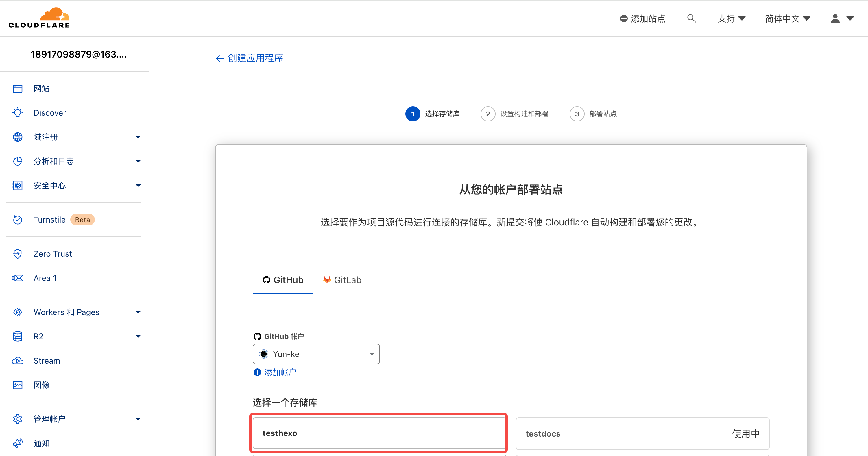Click the 添加帐户 link

(275, 372)
